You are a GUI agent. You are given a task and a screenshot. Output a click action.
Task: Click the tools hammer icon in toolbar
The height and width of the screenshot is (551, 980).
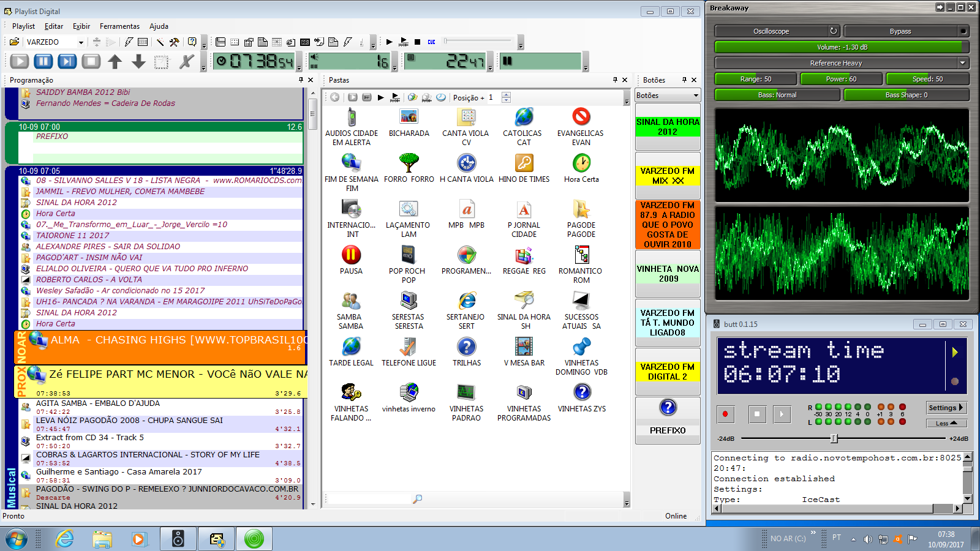(175, 42)
